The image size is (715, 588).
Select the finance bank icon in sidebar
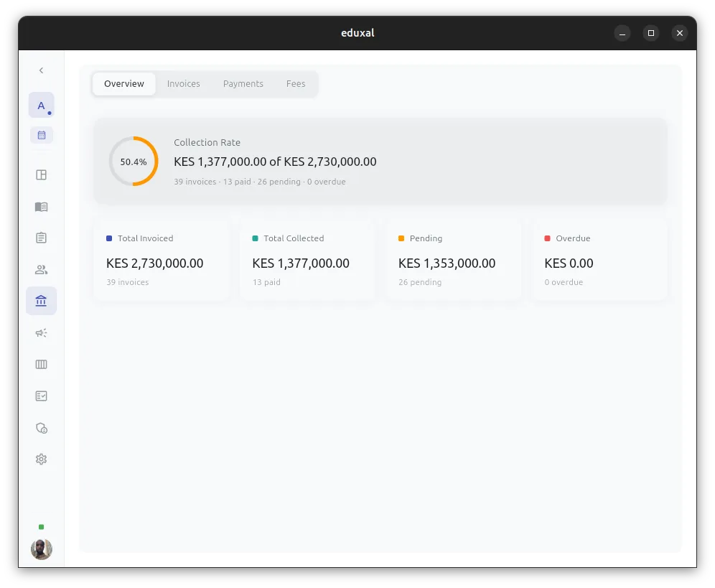pyautogui.click(x=41, y=301)
